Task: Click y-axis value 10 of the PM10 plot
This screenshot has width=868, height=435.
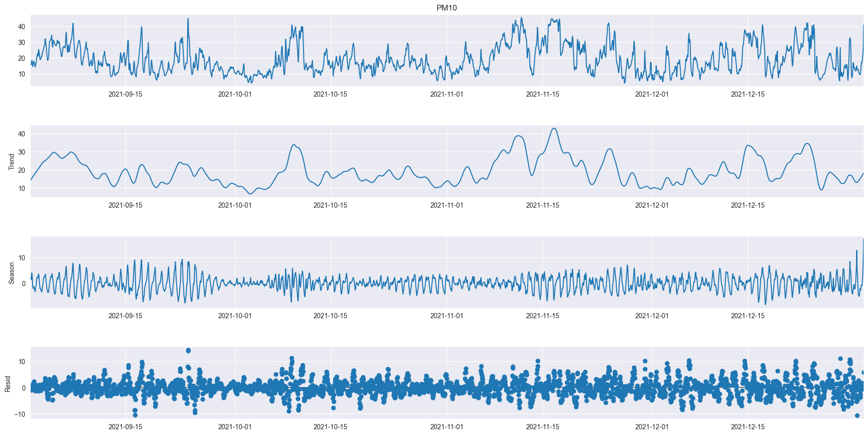Action: pos(22,74)
